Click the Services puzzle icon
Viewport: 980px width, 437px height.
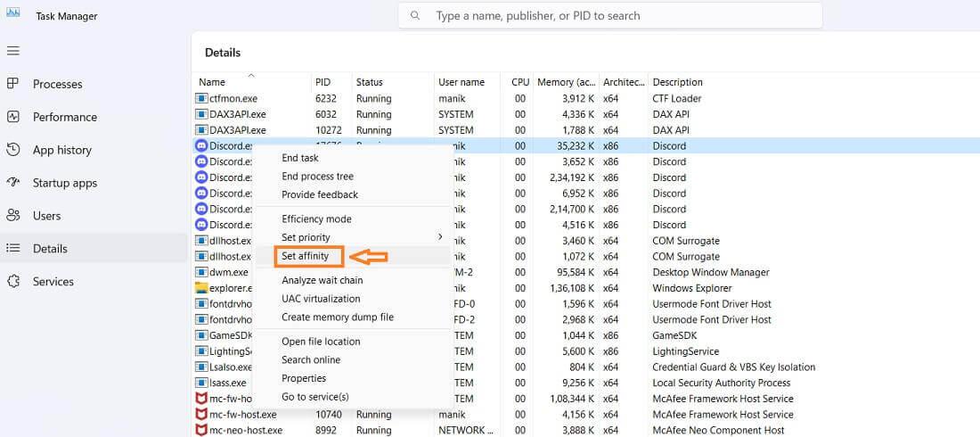pos(12,281)
